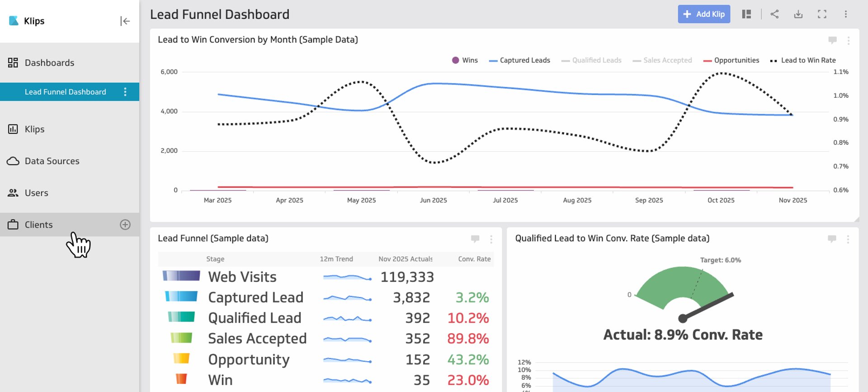Image resolution: width=868 pixels, height=392 pixels.
Task: Show Qualified Leads series in legend
Action: 591,60
